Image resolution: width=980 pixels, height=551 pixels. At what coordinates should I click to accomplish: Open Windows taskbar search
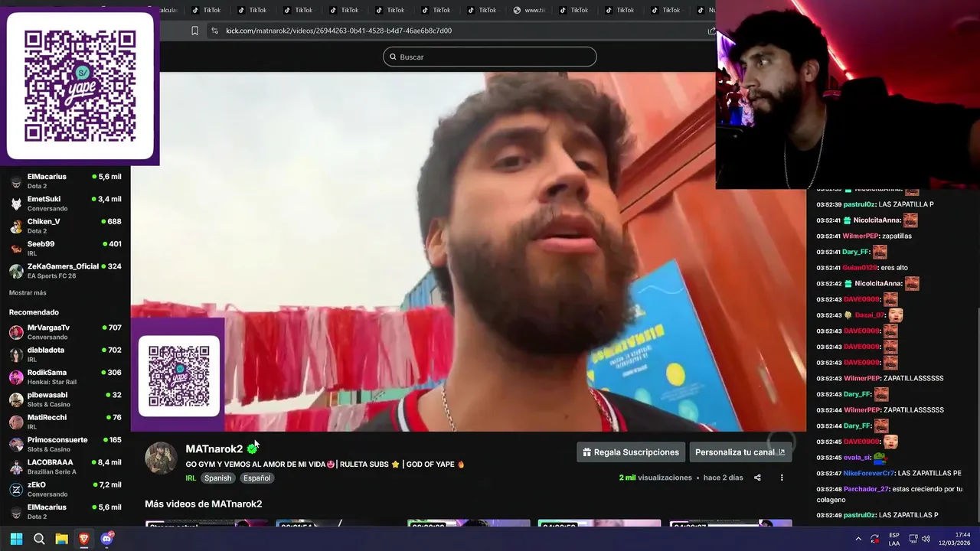click(x=39, y=539)
